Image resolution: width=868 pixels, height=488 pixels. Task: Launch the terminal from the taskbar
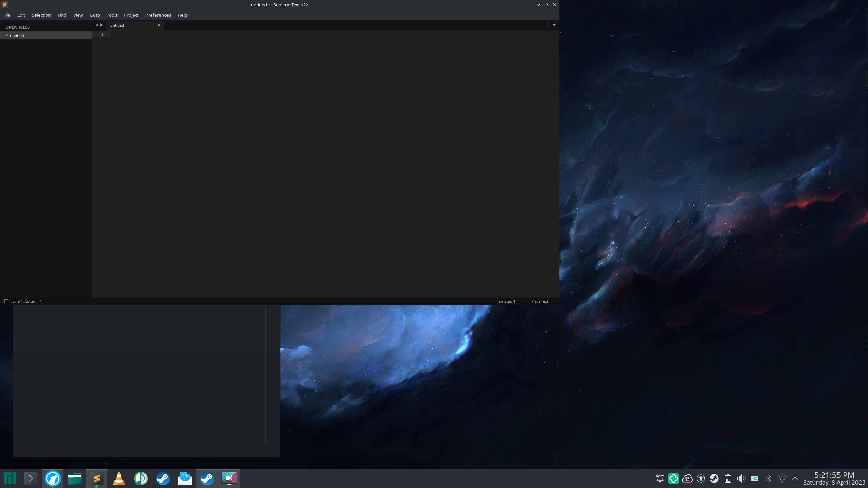click(31, 479)
